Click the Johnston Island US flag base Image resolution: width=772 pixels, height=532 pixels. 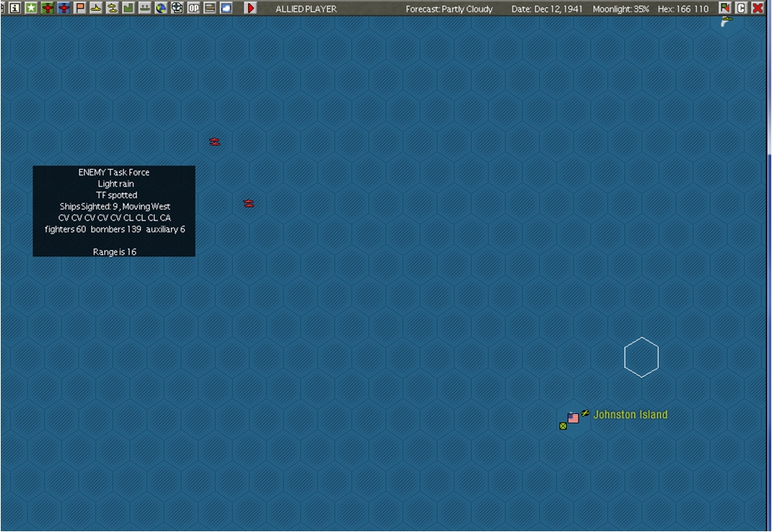click(x=573, y=418)
